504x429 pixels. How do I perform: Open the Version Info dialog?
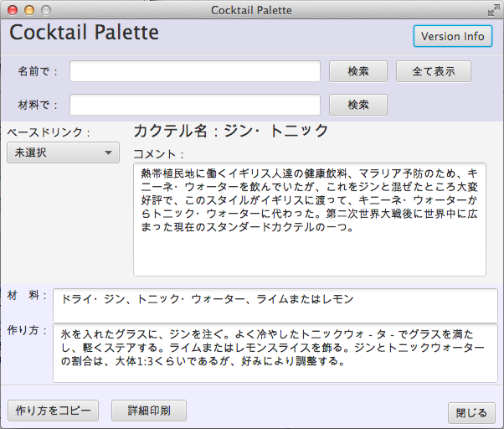coord(452,36)
